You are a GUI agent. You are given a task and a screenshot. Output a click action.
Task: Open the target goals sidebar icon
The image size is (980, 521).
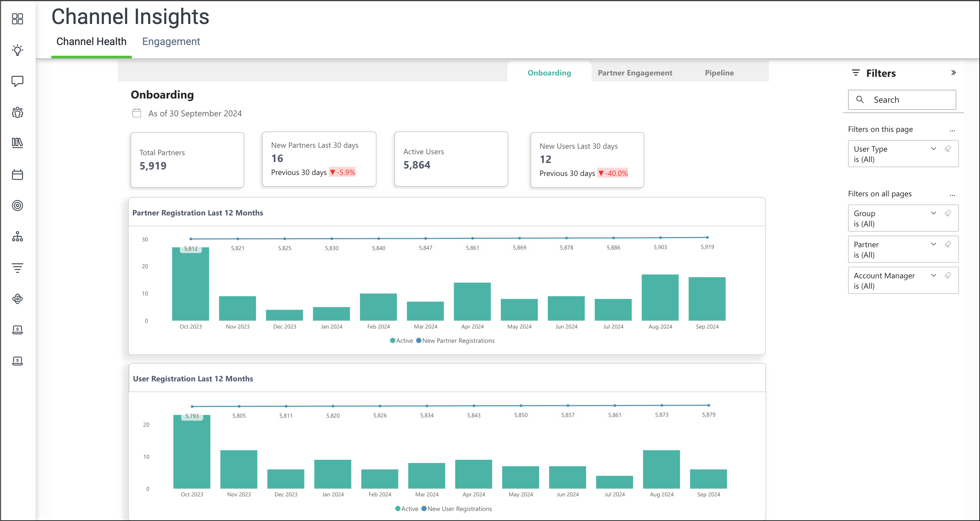coord(18,205)
